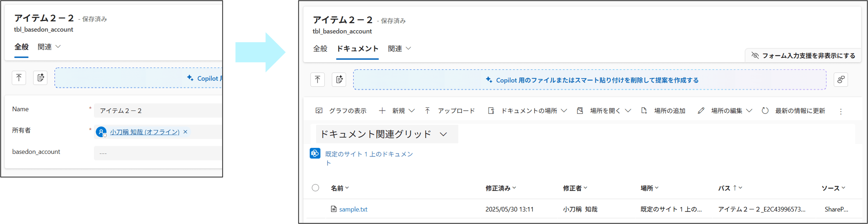Click the upload arrow icon in the right window
The width and height of the screenshot is (868, 224).
pos(317,80)
